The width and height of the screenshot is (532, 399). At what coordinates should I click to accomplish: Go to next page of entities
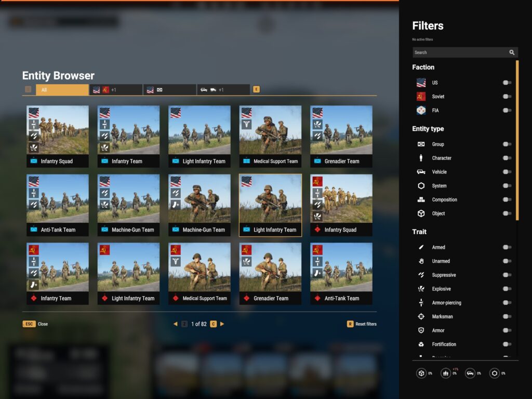[x=222, y=324]
